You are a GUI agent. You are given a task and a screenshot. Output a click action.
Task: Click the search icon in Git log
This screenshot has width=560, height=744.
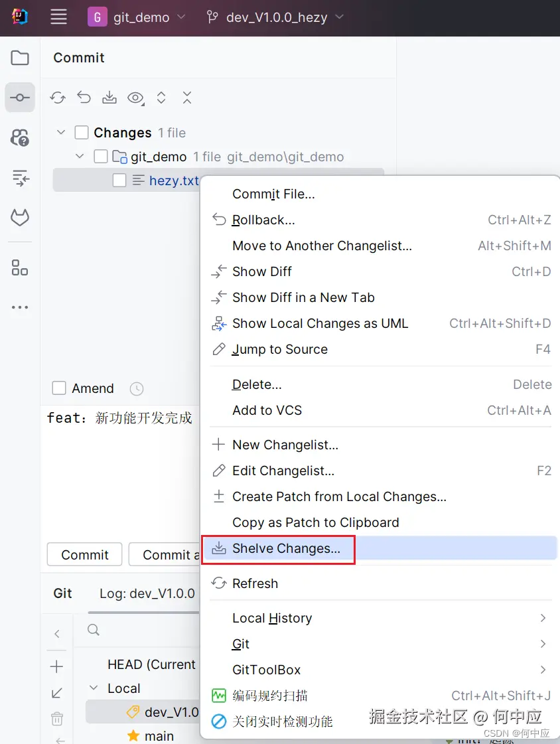point(94,630)
